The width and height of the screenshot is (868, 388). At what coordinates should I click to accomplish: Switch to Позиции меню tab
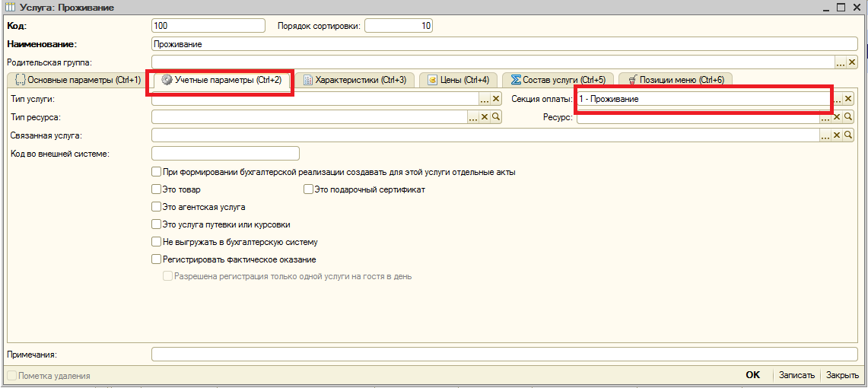(675, 80)
